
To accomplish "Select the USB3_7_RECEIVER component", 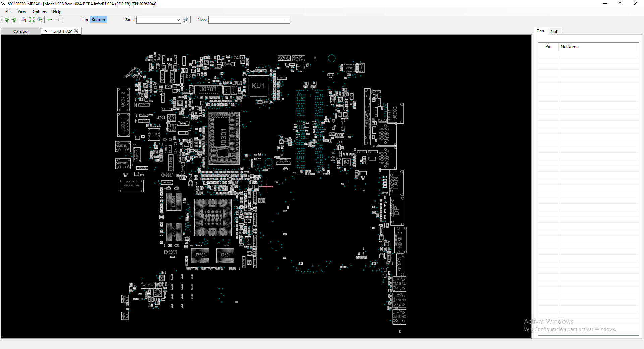I will coord(132,186).
